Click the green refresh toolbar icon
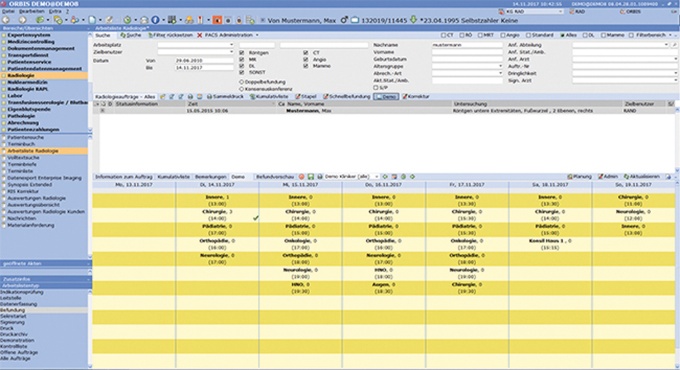Image resolution: width=680 pixels, height=370 pixels. (128, 20)
